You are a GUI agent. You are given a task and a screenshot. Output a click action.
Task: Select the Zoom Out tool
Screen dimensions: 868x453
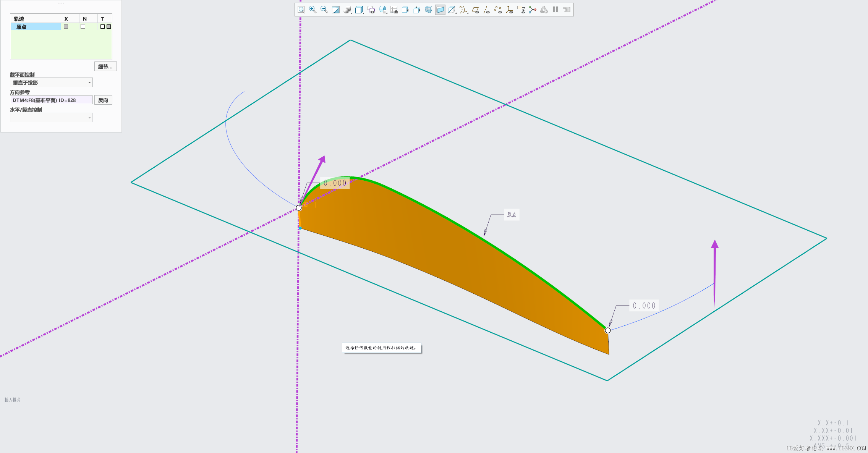[x=324, y=10]
